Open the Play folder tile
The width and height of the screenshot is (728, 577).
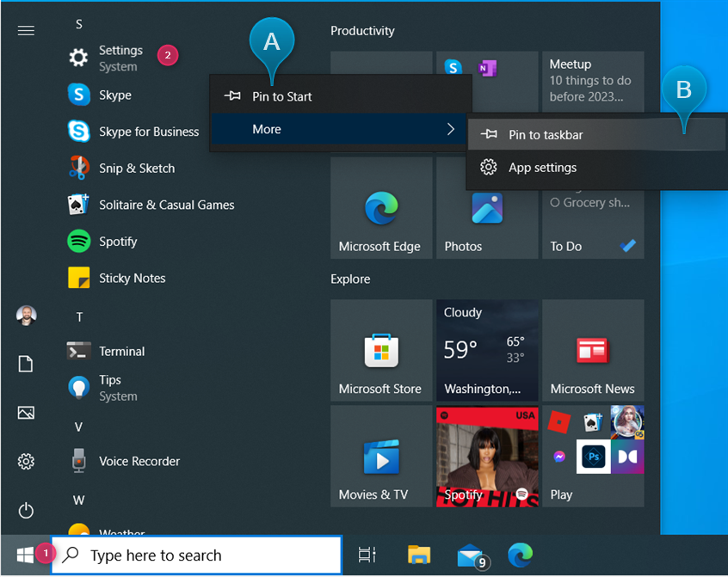(x=593, y=456)
